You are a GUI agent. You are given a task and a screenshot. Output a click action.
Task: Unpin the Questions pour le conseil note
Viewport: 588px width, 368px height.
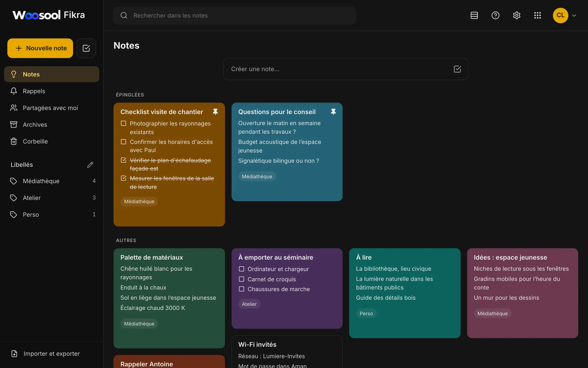coord(333,112)
